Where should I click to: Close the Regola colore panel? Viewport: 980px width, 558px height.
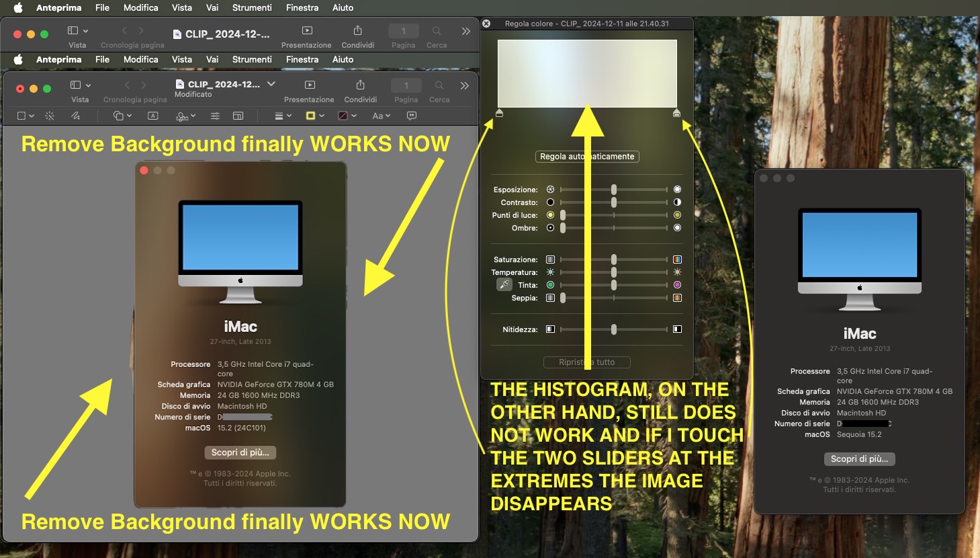pyautogui.click(x=486, y=24)
